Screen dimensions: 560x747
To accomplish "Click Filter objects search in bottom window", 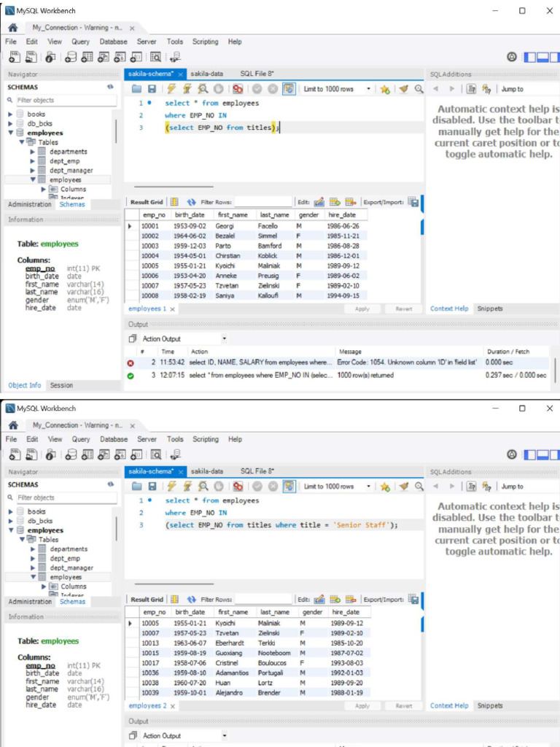I will [66, 498].
